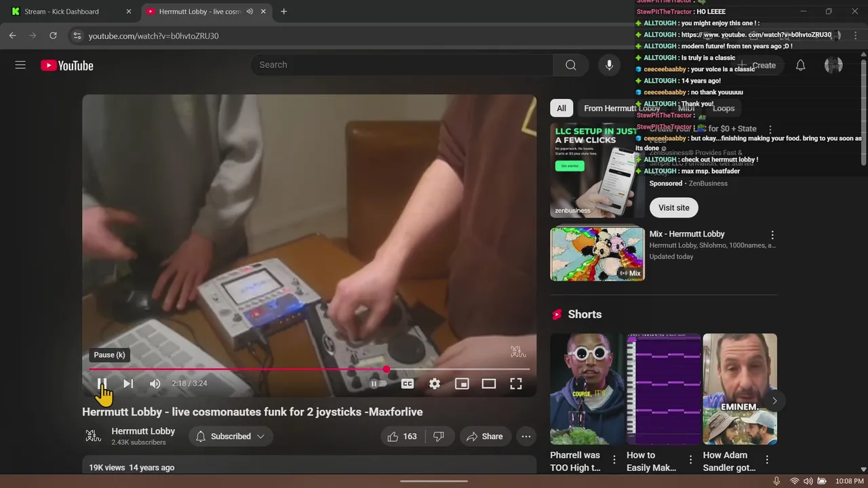
Task: Open system volume tray icon
Action: coord(808,481)
